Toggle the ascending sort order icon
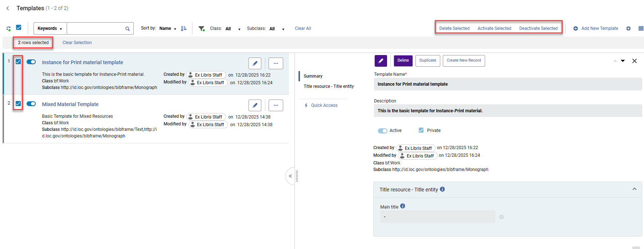 [x=184, y=28]
